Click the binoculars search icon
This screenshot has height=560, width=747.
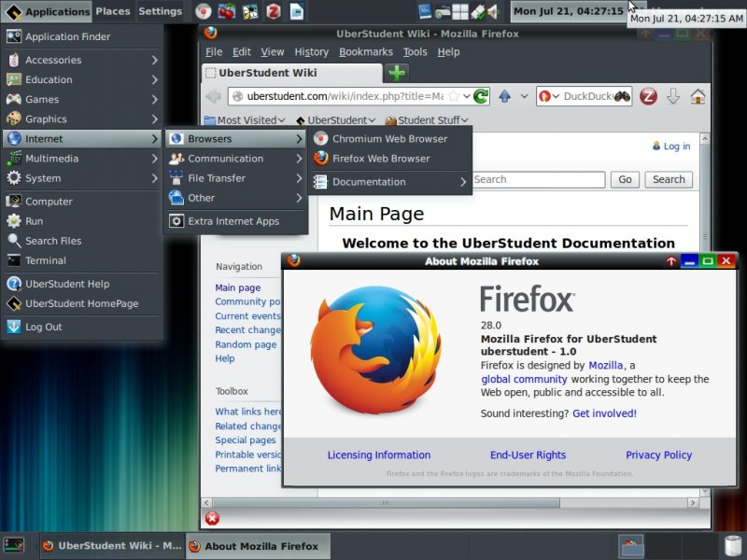tap(622, 97)
